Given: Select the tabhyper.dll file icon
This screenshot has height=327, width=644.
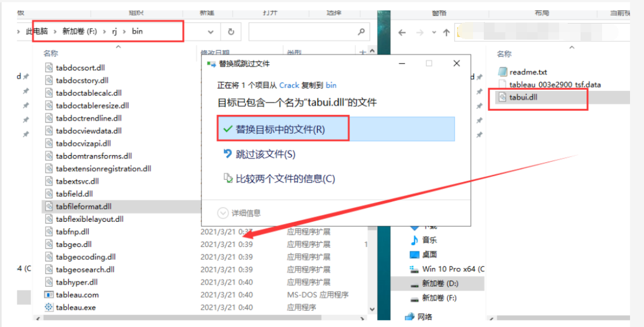Looking at the screenshot, I should pyautogui.click(x=49, y=282).
